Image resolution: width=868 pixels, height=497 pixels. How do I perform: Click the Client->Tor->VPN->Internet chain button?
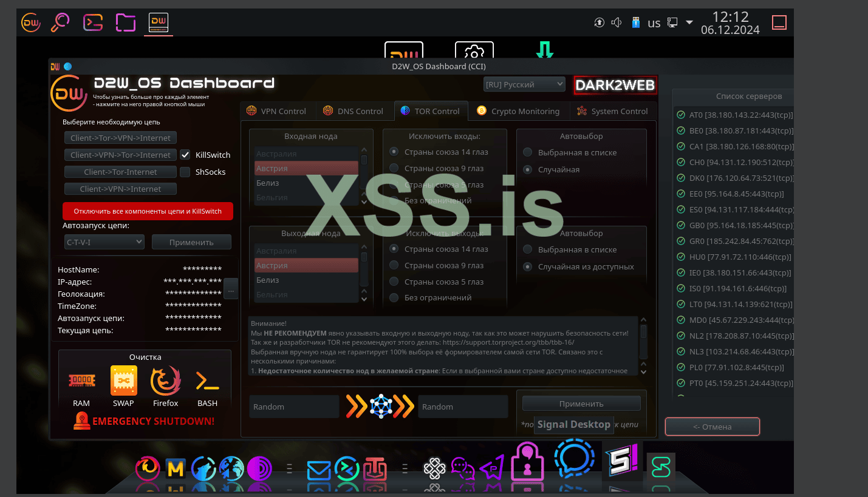(x=120, y=138)
